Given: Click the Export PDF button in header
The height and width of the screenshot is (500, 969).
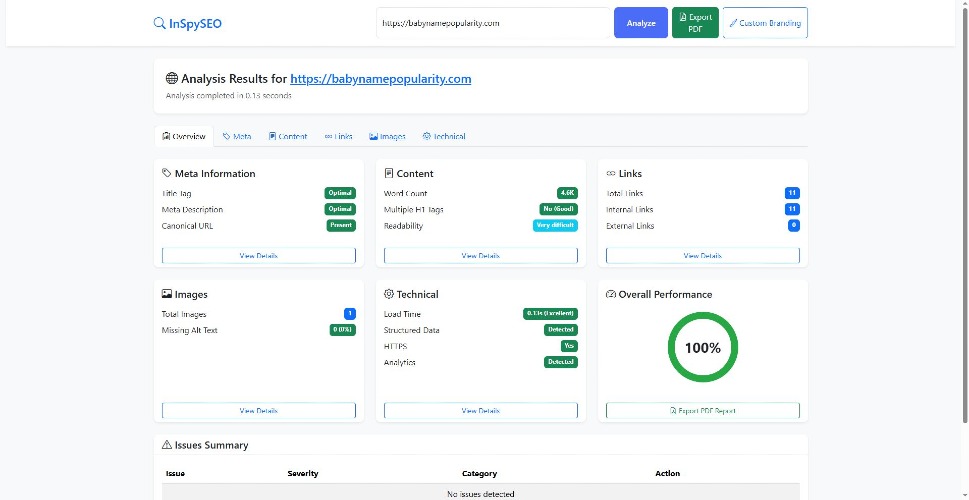Looking at the screenshot, I should 695,23.
